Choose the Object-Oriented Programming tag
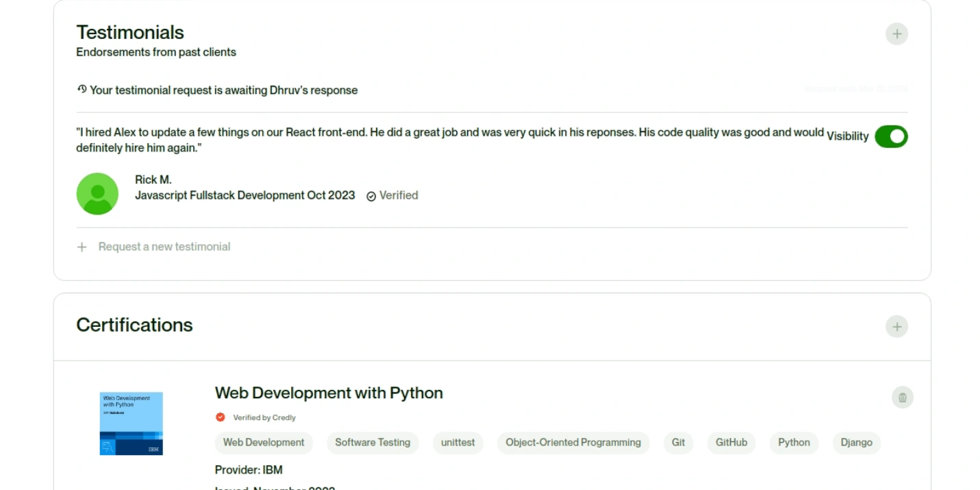 point(573,443)
